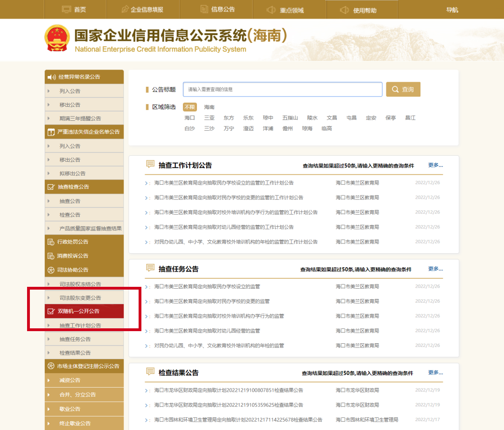
Task: Open 重点领域 tab
Action: [x=289, y=10]
